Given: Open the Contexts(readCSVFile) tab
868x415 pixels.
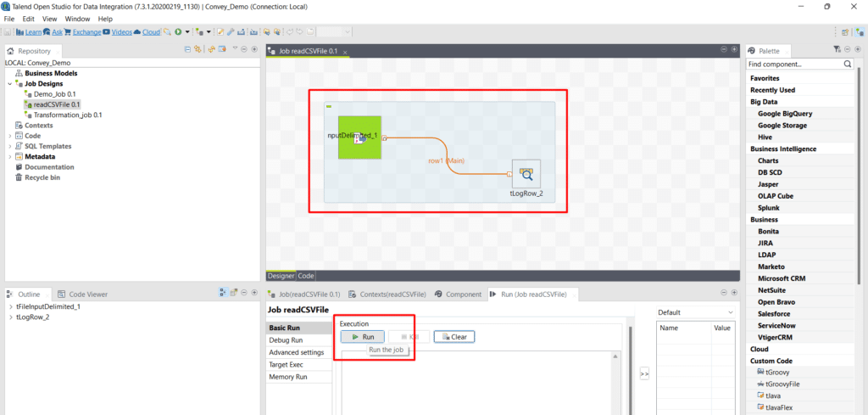Looking at the screenshot, I should [388, 294].
